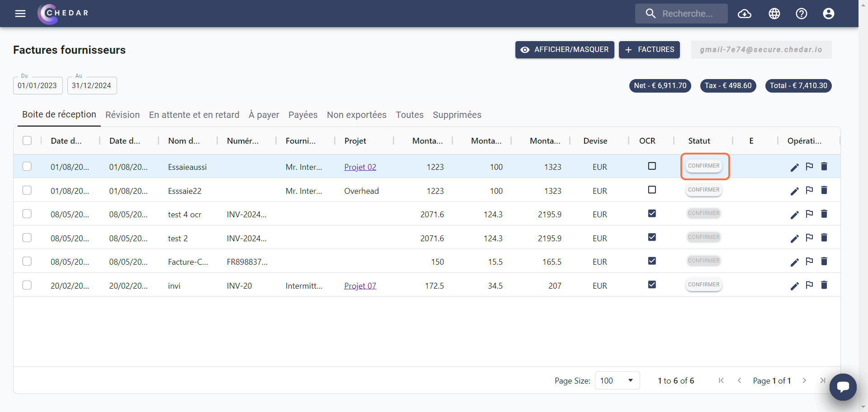Toggle the select-all header checkbox
This screenshot has height=412, width=868.
click(x=27, y=140)
